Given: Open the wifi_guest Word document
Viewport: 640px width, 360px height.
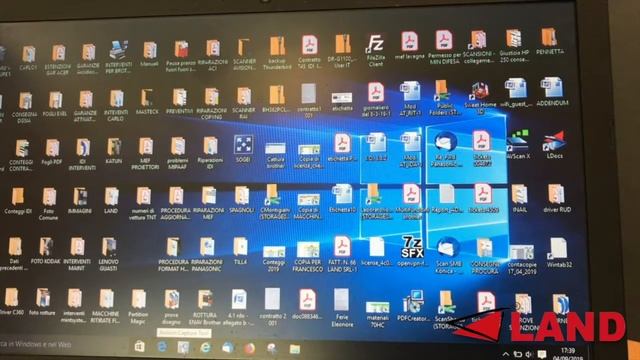Looking at the screenshot, I should 516,89.
